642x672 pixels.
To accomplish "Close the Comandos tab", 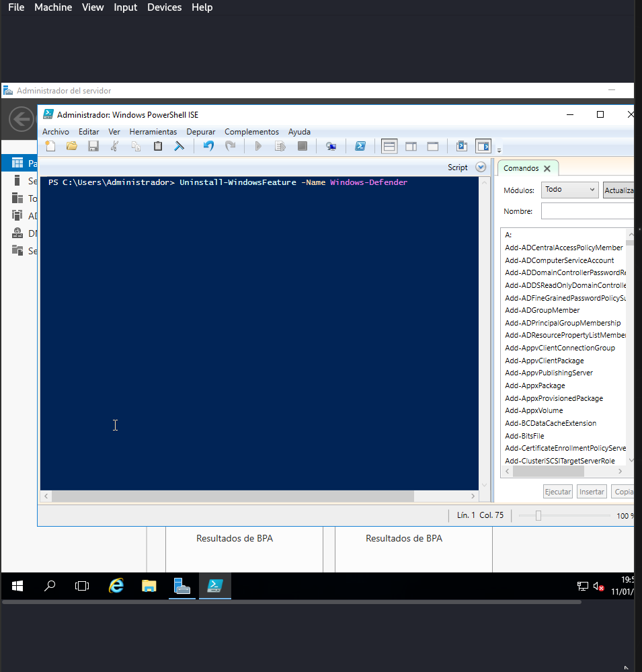I will (x=547, y=168).
